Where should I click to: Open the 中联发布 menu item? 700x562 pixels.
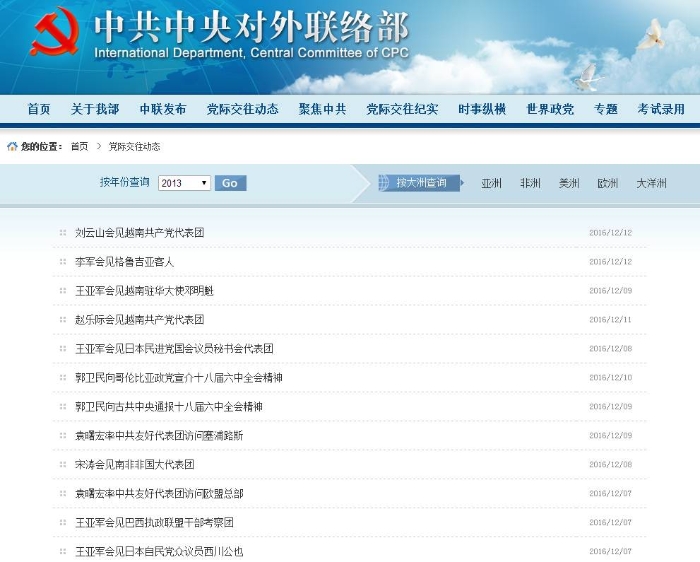tap(163, 109)
